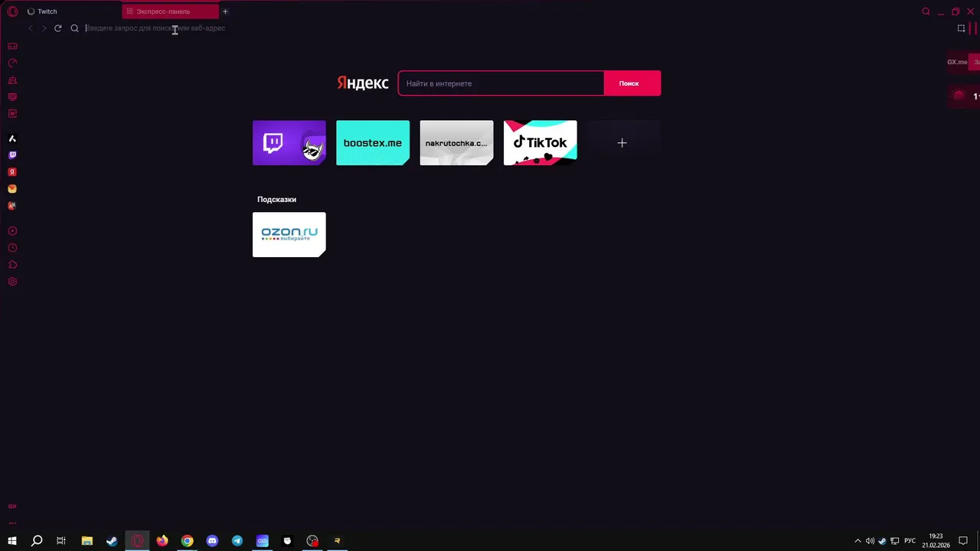Open the Opera GX main menu logo

point(12,11)
